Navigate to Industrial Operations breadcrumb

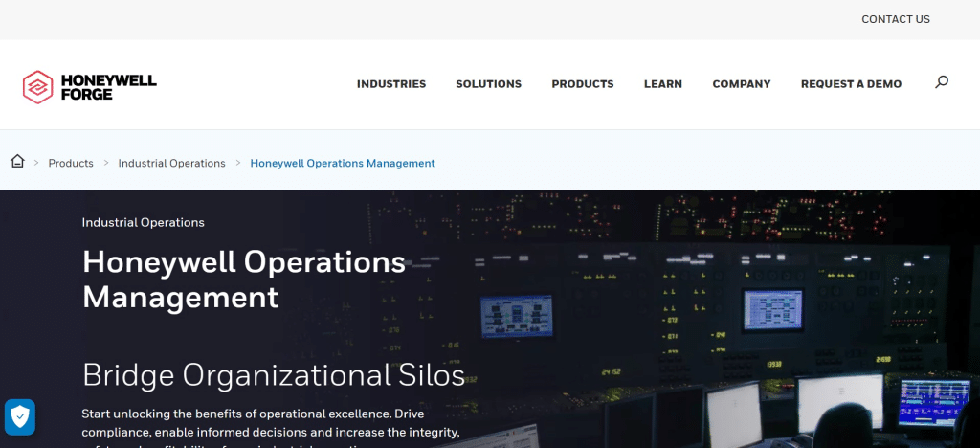coord(172,163)
